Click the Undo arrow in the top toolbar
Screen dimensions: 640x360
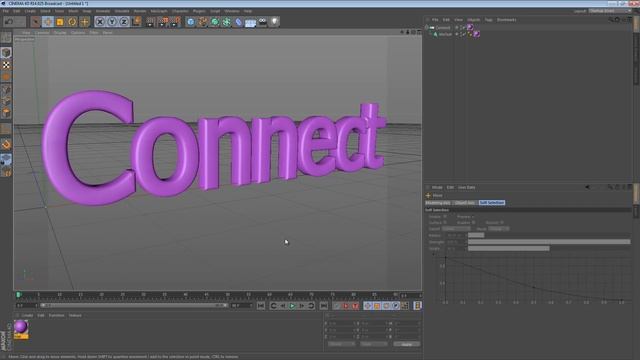[x=9, y=22]
